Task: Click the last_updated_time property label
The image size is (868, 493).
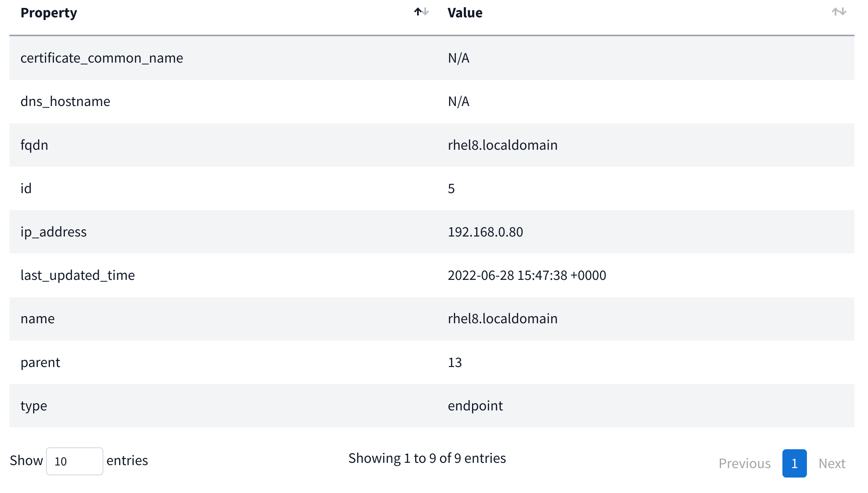Action: 78,275
